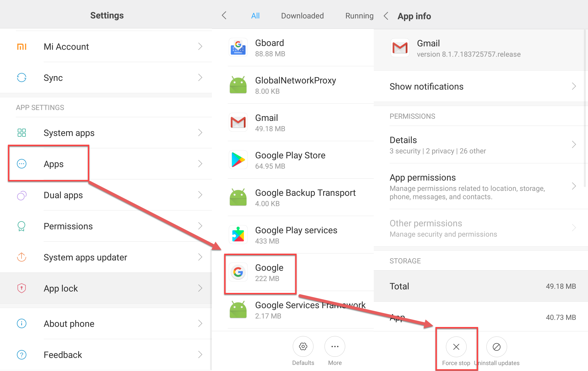Viewport: 588px width, 371px height.
Task: Tap the About phone info icon
Action: [22, 324]
